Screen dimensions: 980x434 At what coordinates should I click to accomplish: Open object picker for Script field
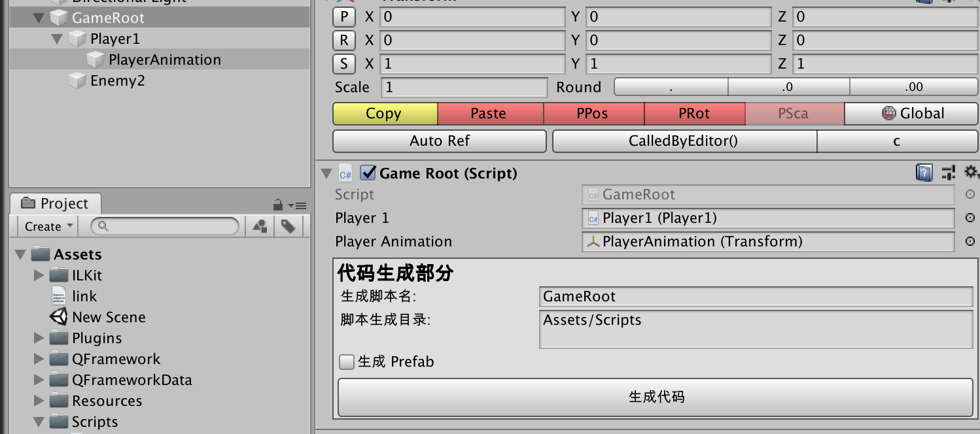pos(970,194)
